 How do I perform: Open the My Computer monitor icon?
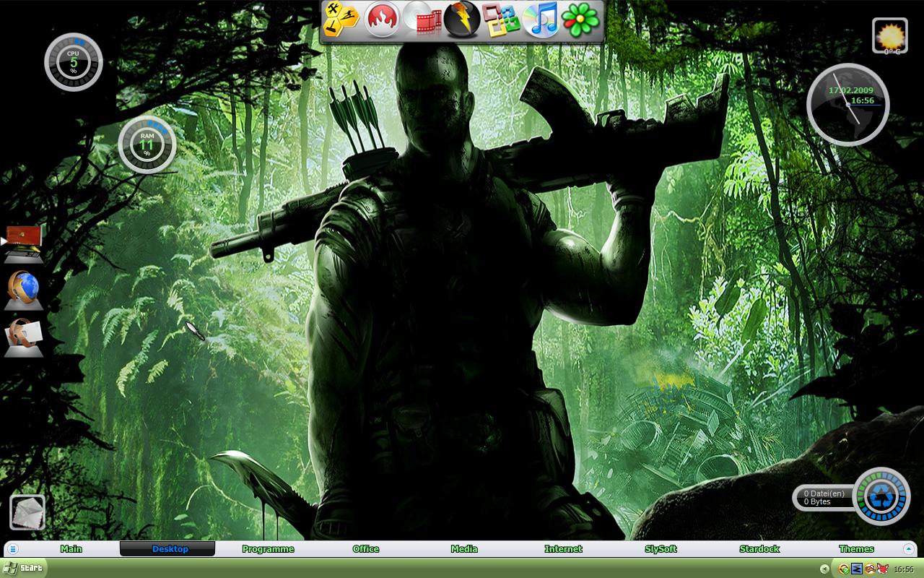[x=25, y=243]
